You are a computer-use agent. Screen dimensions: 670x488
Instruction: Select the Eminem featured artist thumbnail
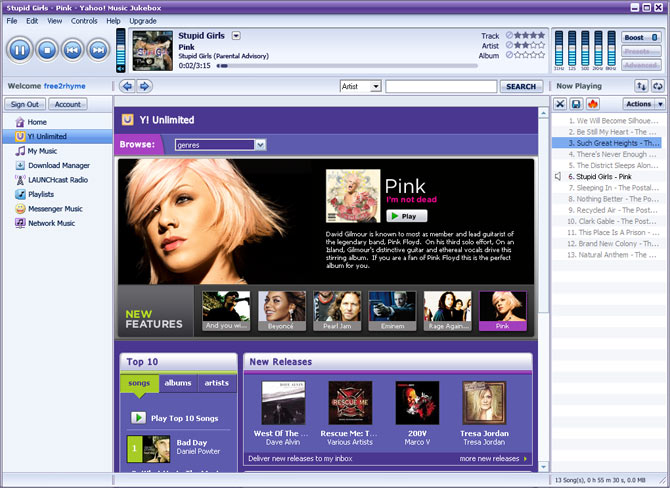tap(392, 311)
